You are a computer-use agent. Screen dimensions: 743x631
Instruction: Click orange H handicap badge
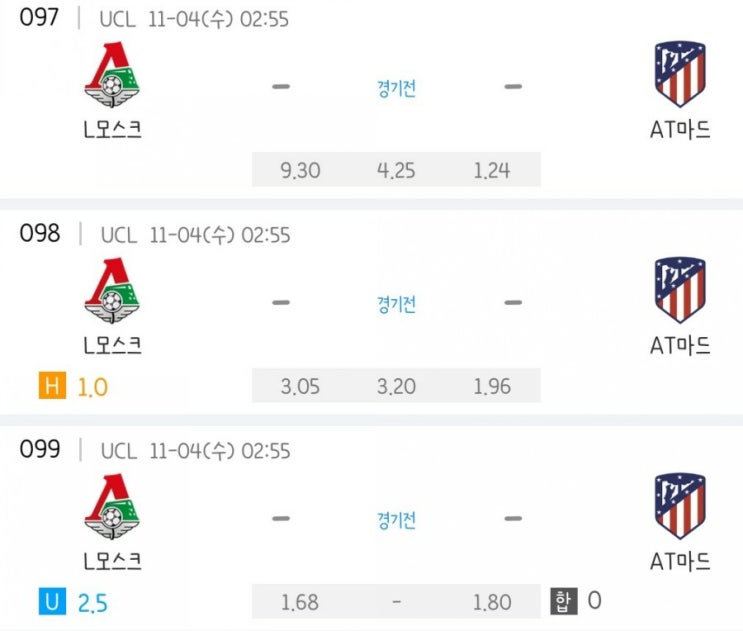tap(52, 386)
